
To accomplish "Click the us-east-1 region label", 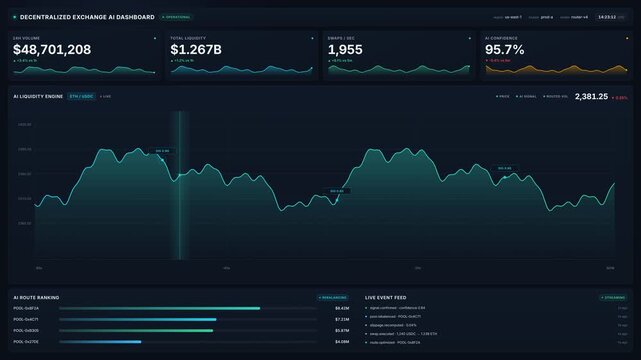I will pos(513,17).
